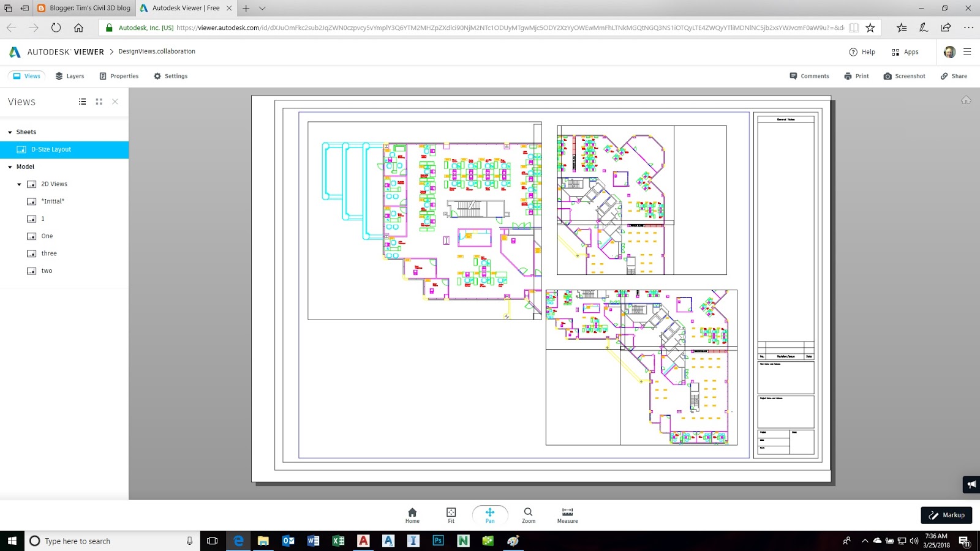
Task: Open the Layers panel
Action: coord(70,75)
